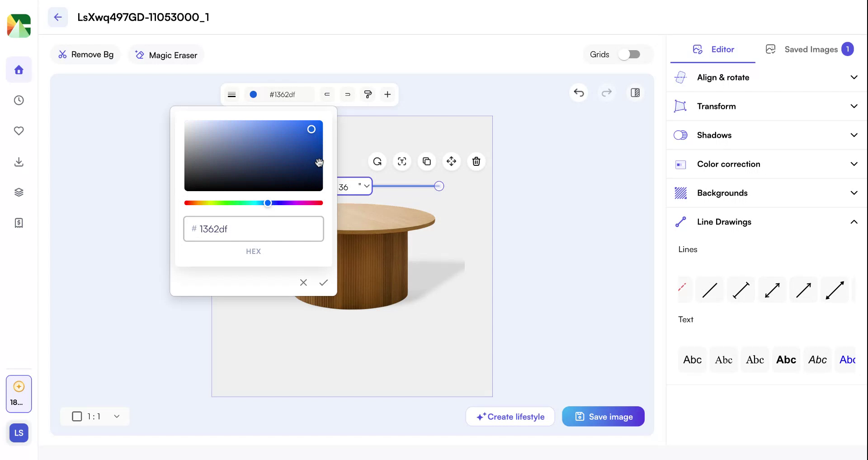Expand the Shadows section

click(x=765, y=135)
